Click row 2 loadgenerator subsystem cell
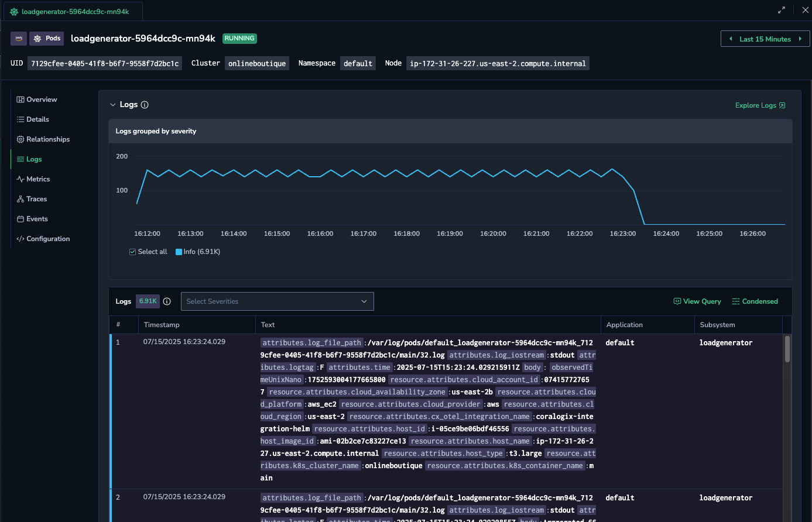The height and width of the screenshot is (522, 812). coord(725,498)
